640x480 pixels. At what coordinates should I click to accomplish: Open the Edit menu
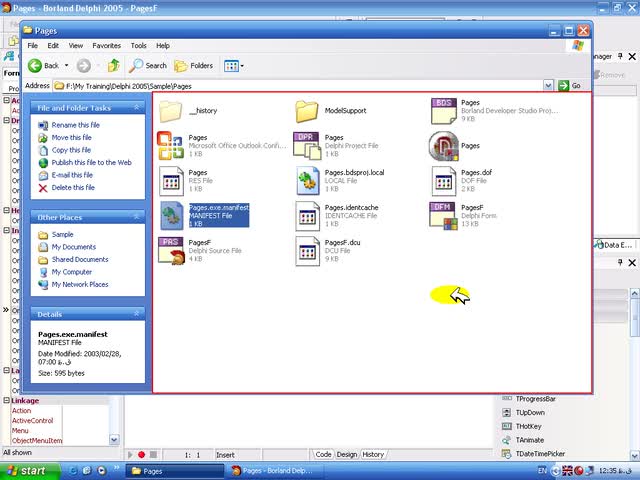click(53, 46)
